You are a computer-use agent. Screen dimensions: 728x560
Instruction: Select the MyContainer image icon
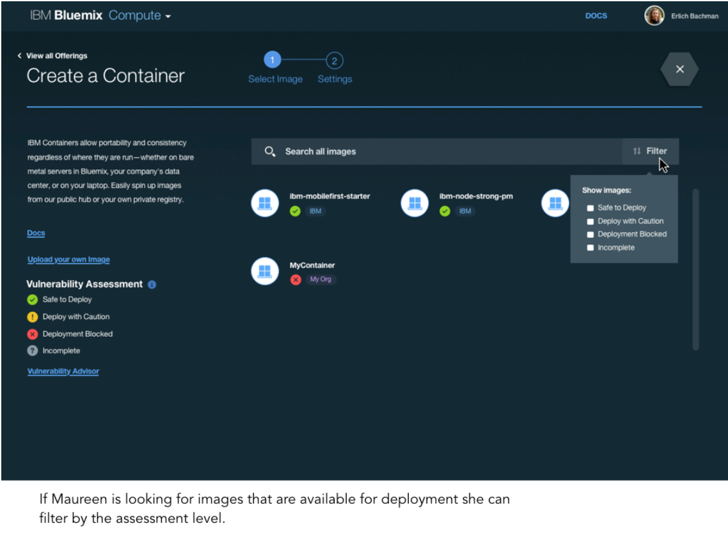coord(265,271)
